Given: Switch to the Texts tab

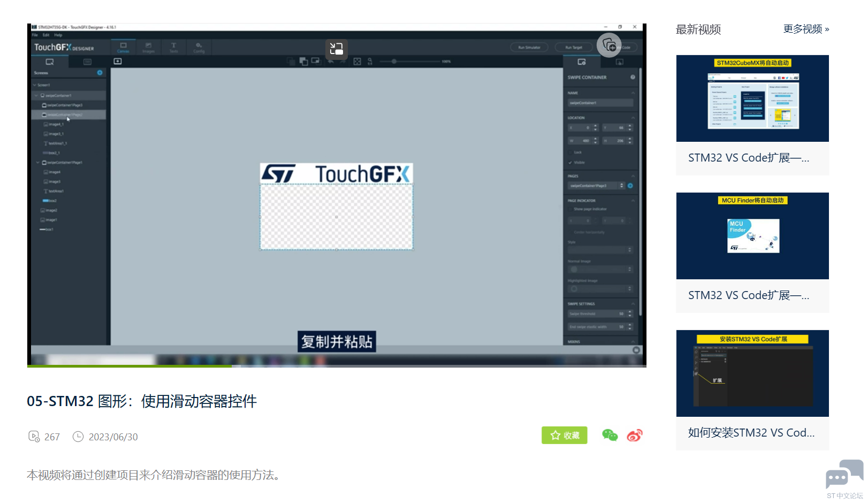Looking at the screenshot, I should (x=173, y=47).
